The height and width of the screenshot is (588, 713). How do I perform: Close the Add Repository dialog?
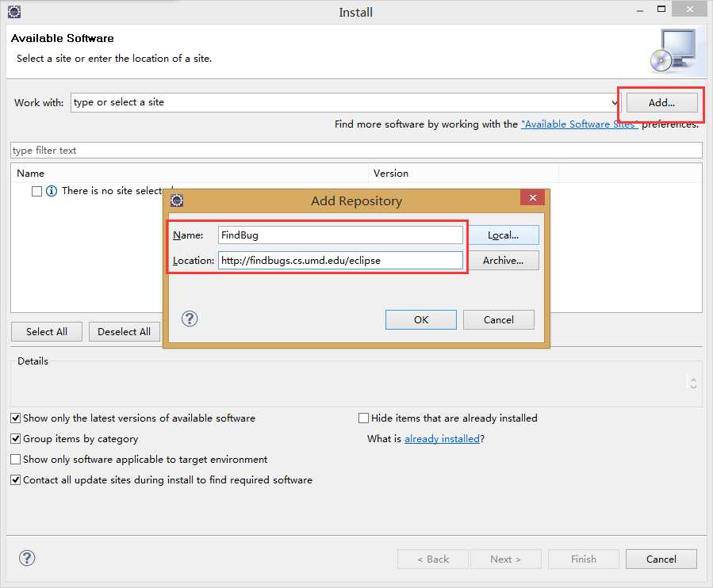coord(532,197)
